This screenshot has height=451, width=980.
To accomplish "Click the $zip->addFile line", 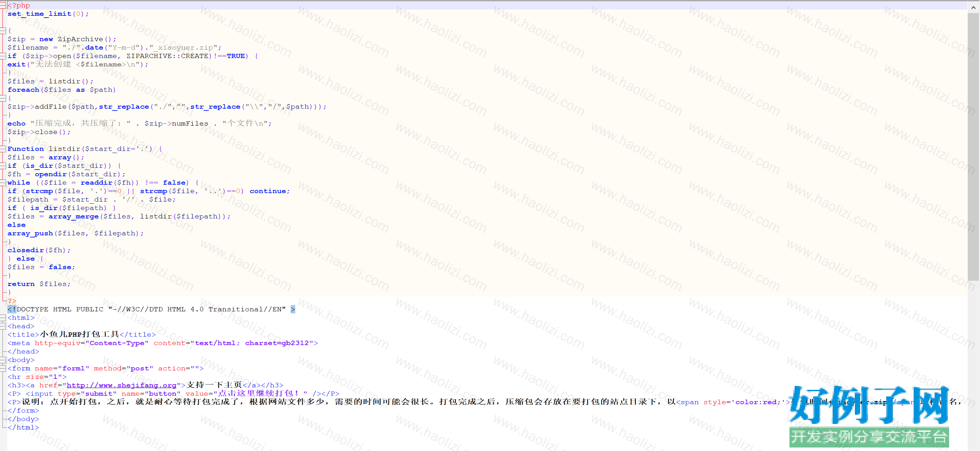I will click(x=167, y=107).
